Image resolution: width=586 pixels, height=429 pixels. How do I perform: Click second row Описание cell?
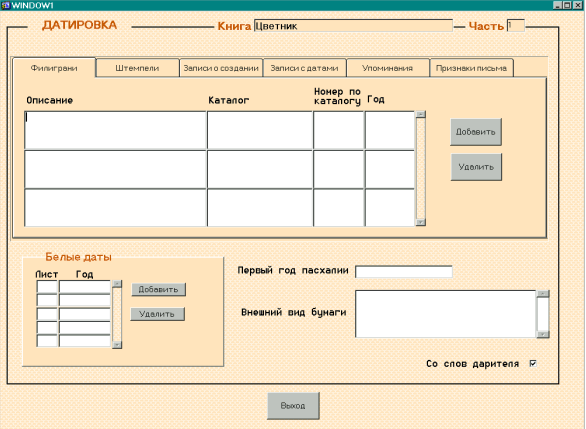[115, 169]
